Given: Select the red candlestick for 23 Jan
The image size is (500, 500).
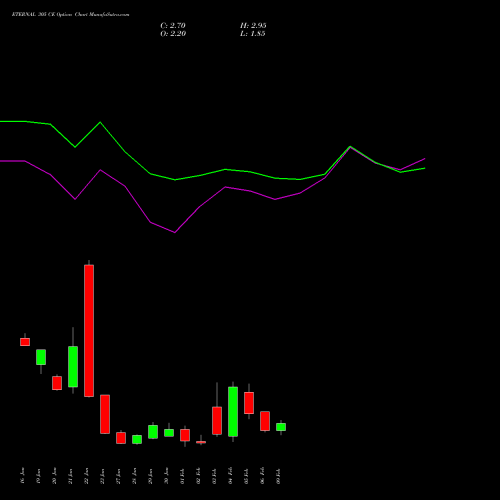Looking at the screenshot, I should [105, 414].
